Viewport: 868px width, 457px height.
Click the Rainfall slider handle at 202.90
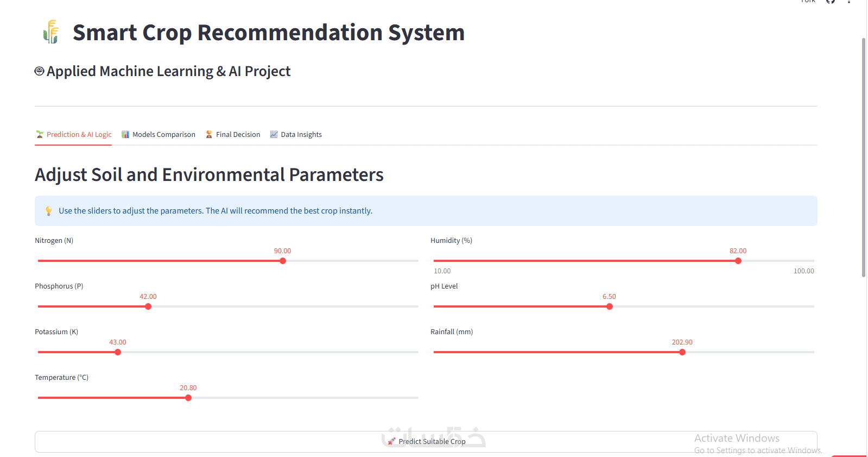682,352
